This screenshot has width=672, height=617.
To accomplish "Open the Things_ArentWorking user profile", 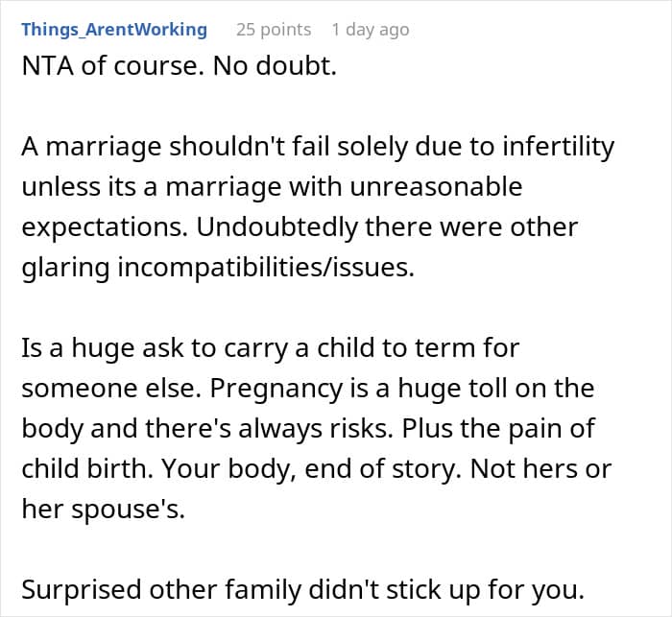I will (114, 30).
